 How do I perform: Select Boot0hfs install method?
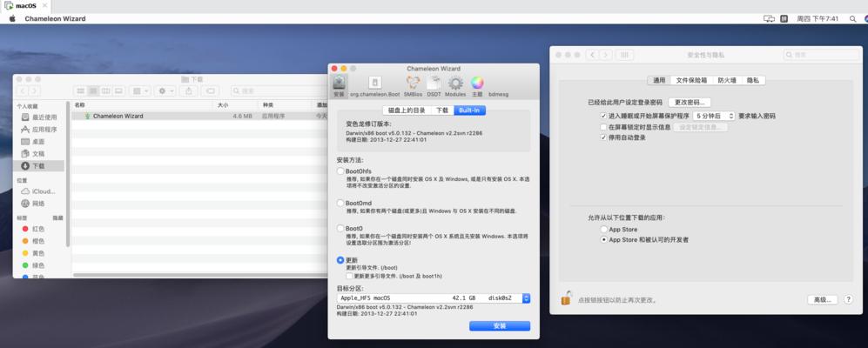340,171
